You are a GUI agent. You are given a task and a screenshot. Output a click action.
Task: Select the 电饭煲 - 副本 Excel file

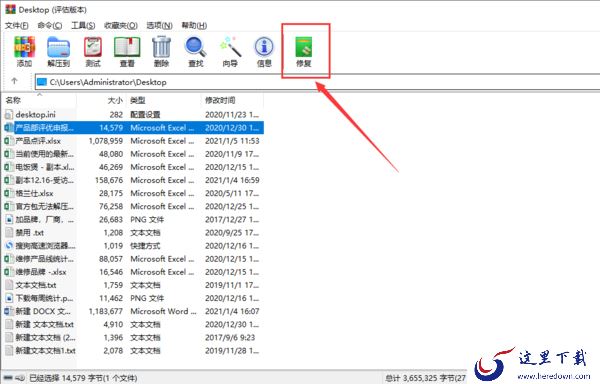click(133, 167)
